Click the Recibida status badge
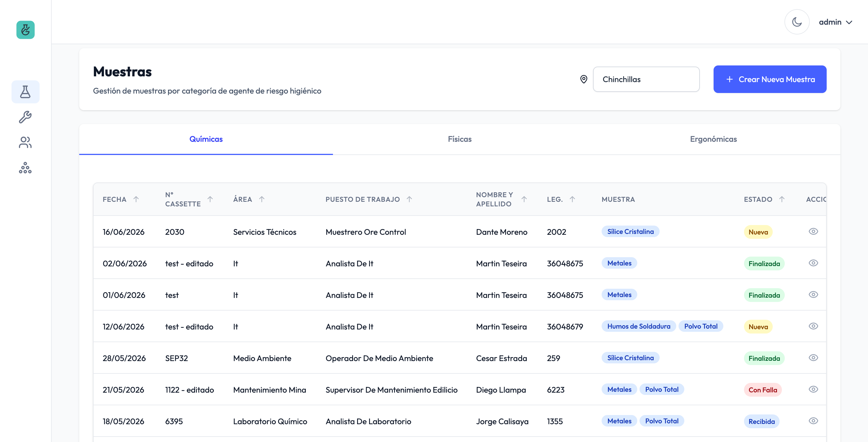Screen dimensions: 868x442 [x=762, y=421]
